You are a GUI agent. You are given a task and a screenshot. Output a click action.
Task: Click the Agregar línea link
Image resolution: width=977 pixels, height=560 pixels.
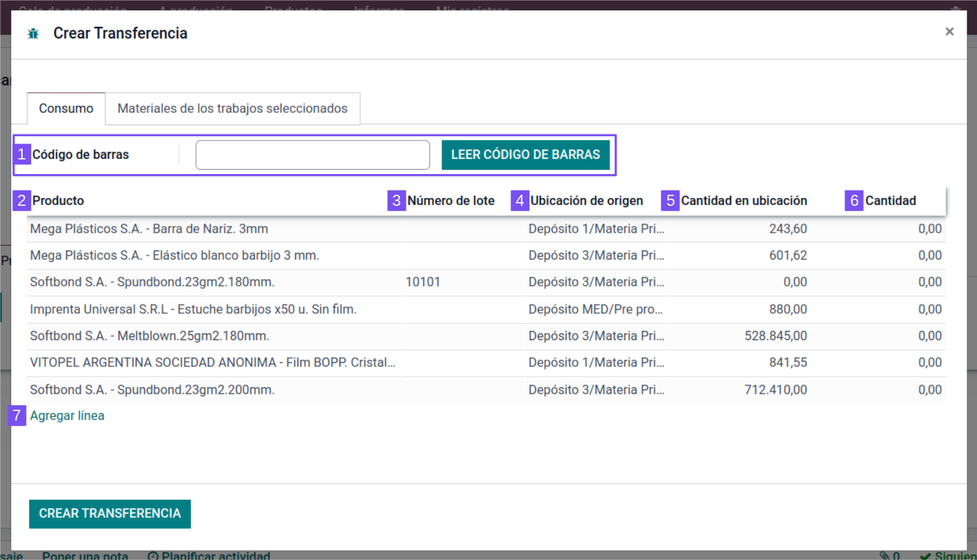point(67,416)
